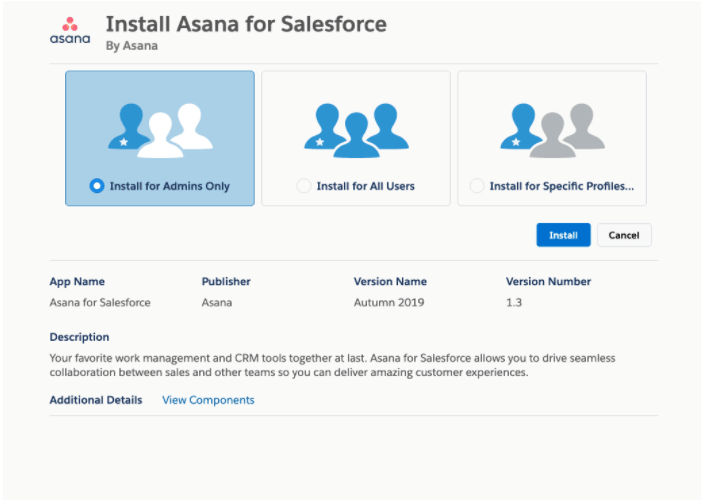Click the By Asana subtitle text
Viewport: 701px width, 504px height.
(x=131, y=46)
